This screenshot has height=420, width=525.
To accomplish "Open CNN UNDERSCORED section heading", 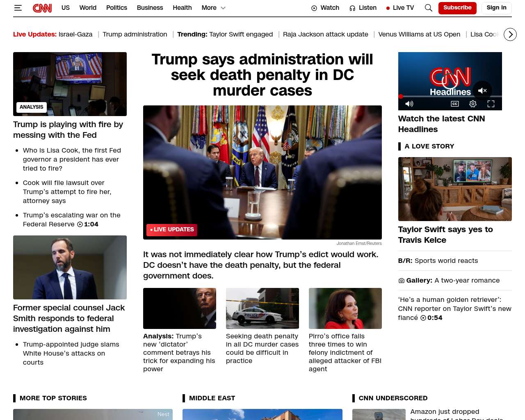I will pos(393,398).
